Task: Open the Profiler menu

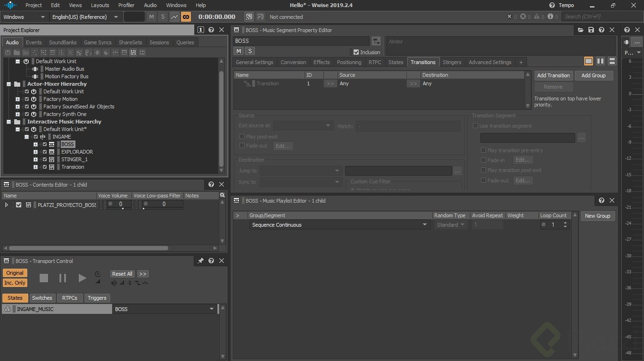Action: click(126, 5)
